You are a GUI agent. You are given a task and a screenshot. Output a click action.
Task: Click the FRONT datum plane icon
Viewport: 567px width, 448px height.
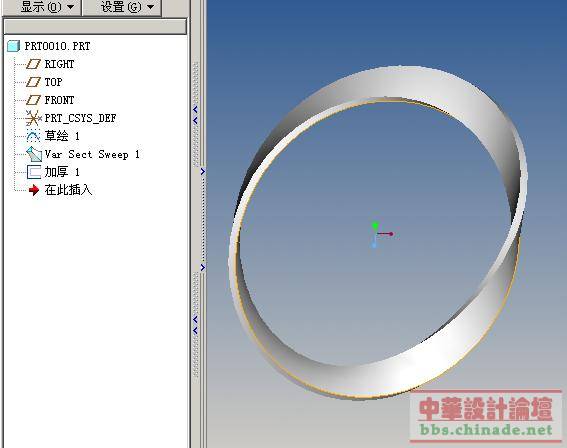tap(34, 100)
